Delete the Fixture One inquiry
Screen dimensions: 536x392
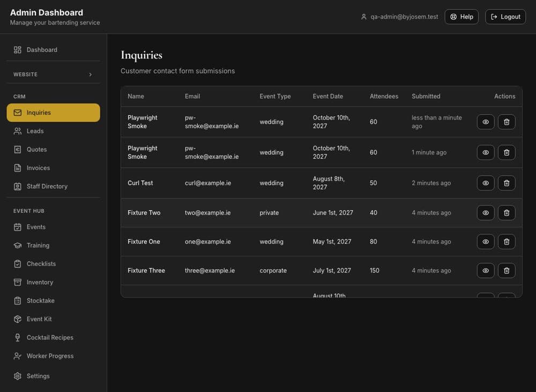click(507, 241)
